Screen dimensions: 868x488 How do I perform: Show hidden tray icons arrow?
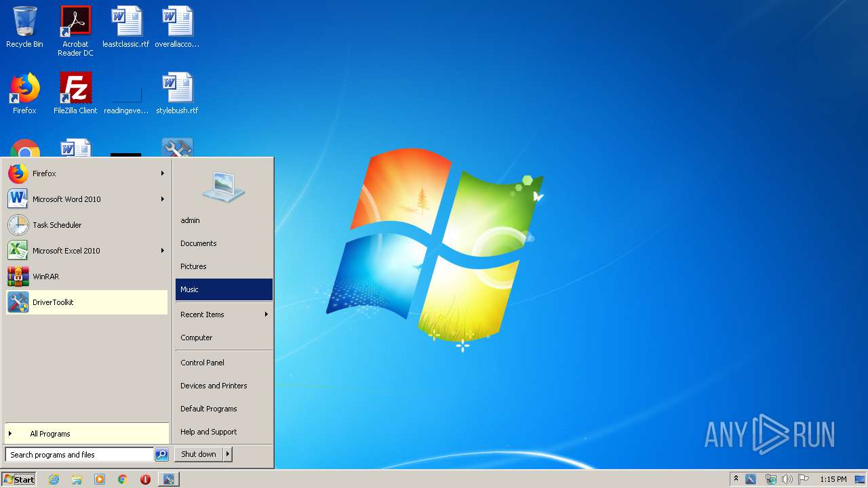(736, 479)
